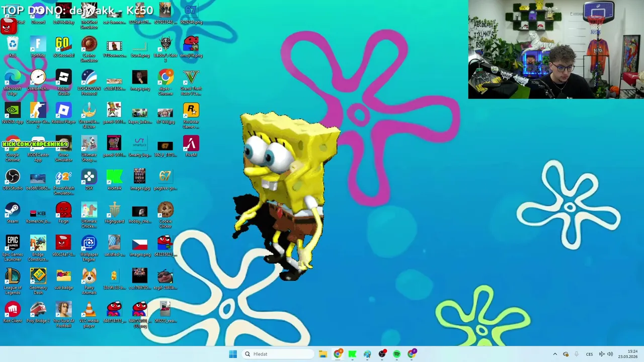The width and height of the screenshot is (644, 362).
Task: Open Steam desktop shortcut
Action: click(x=13, y=213)
